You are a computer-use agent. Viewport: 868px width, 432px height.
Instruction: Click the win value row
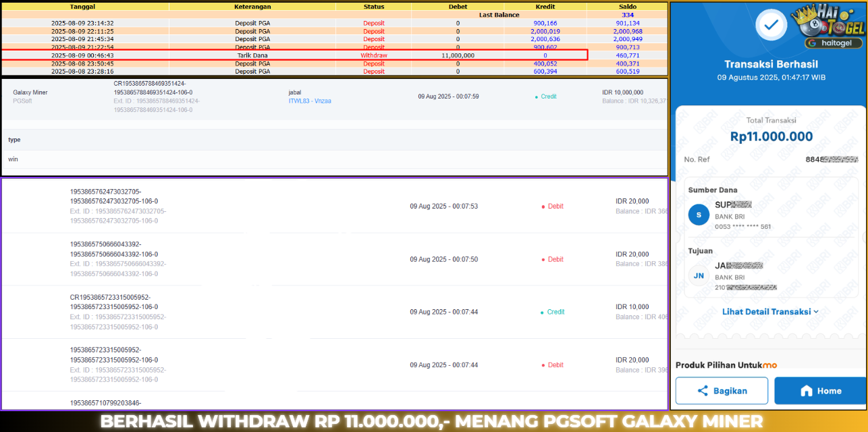pyautogui.click(x=334, y=159)
